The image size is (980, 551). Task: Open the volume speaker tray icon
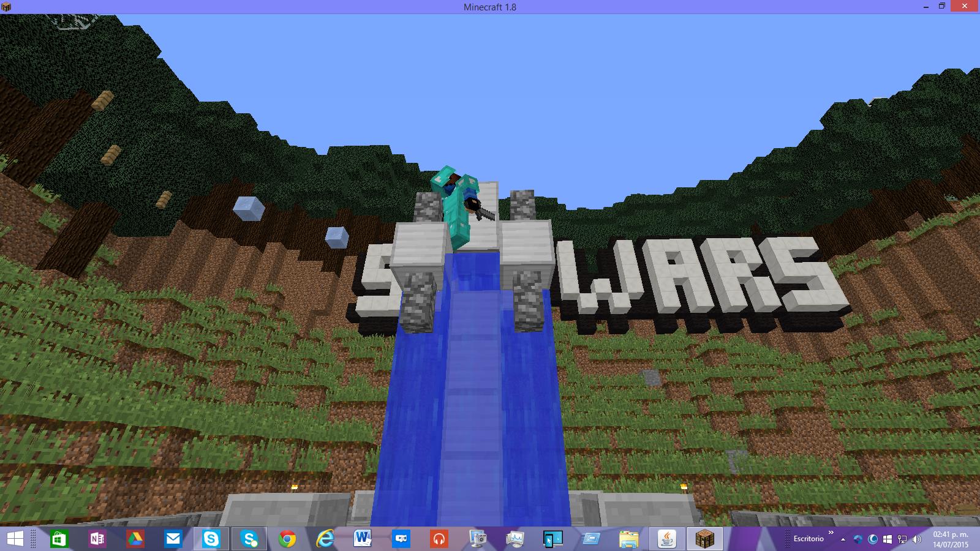(917, 539)
